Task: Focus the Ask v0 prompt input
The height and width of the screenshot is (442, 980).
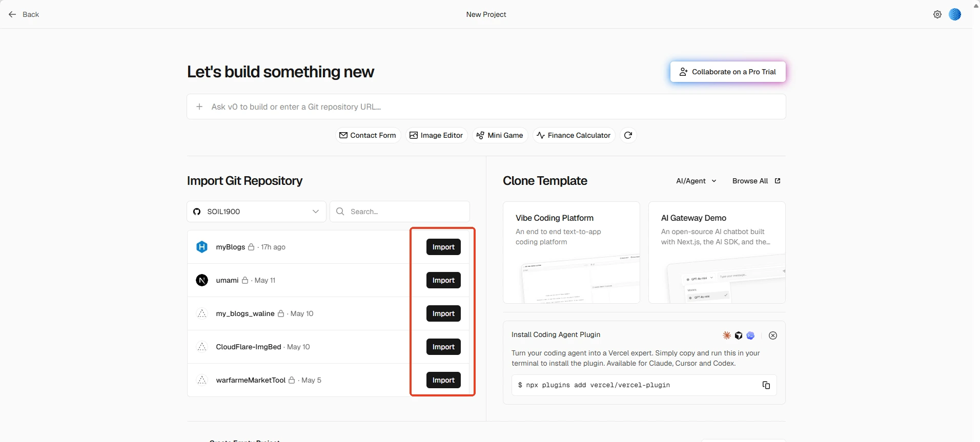Action: click(x=486, y=107)
